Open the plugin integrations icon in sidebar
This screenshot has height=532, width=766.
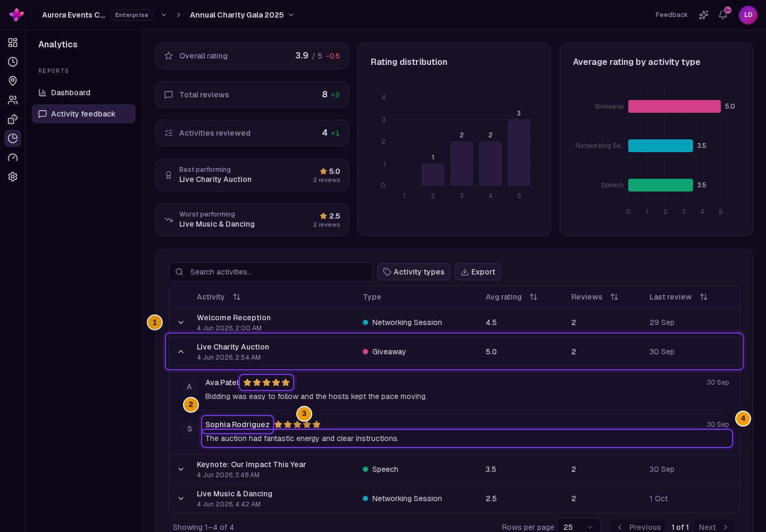pyautogui.click(x=13, y=119)
